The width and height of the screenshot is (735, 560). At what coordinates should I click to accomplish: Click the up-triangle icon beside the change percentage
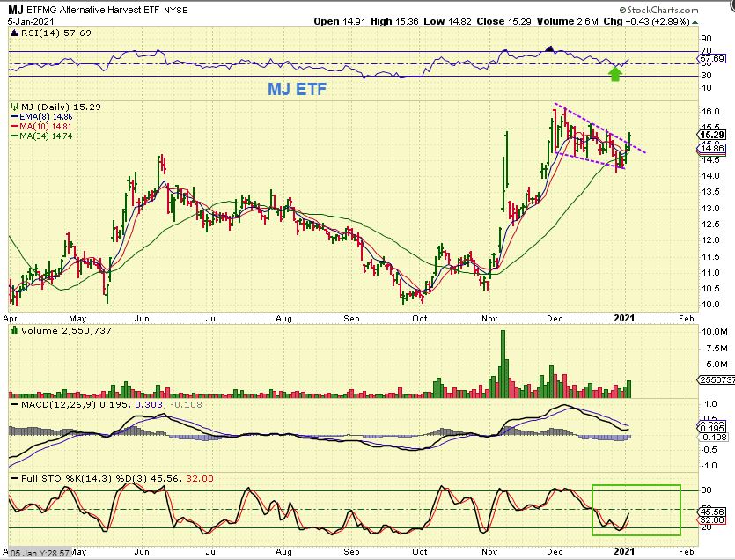tap(695, 22)
